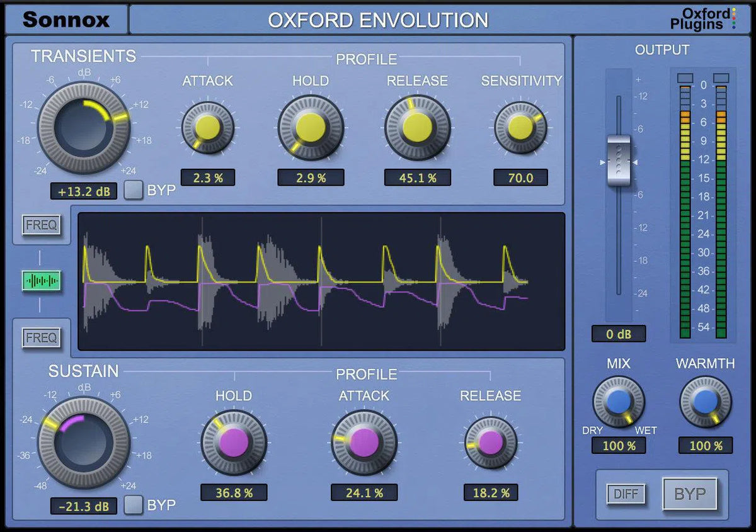Viewport: 756px width, 532px height.
Task: Enable the Sustain BYP bypass
Action: pos(134,505)
